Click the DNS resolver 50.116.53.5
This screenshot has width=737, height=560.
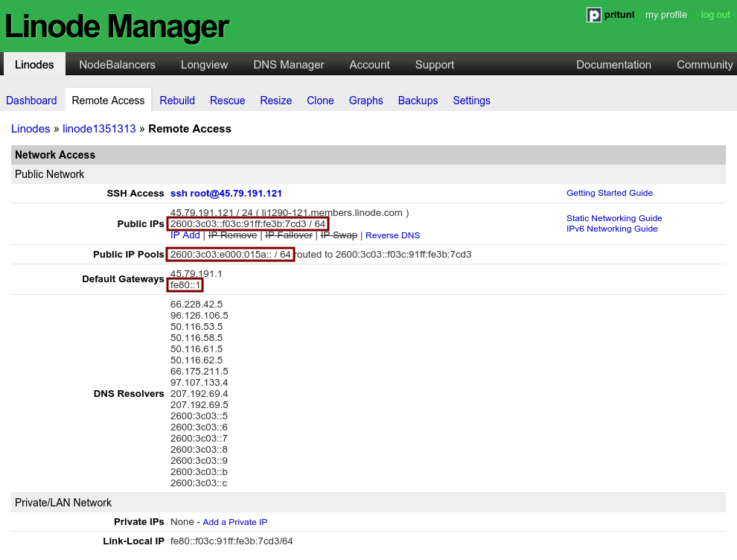[197, 327]
